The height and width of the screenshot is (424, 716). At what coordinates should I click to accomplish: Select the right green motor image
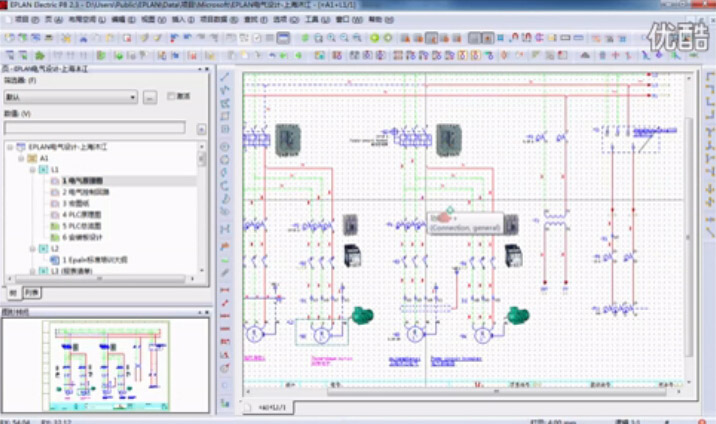coord(518,315)
